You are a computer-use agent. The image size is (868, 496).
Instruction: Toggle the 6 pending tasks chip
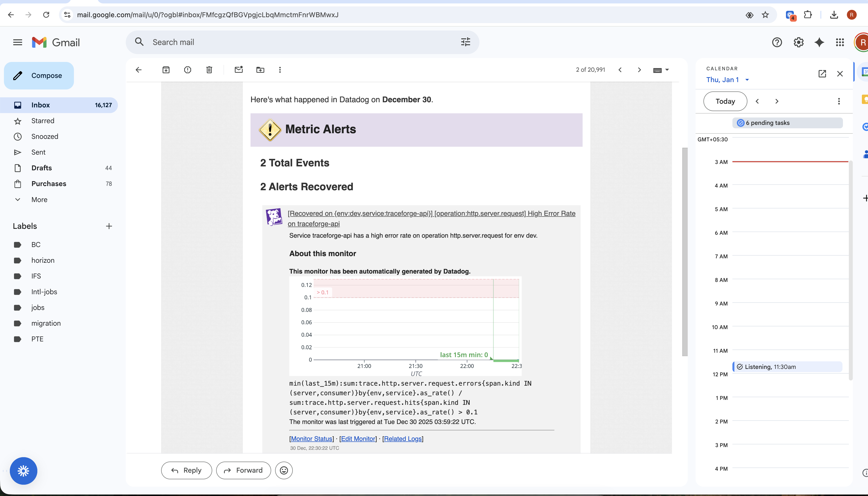pyautogui.click(x=787, y=123)
